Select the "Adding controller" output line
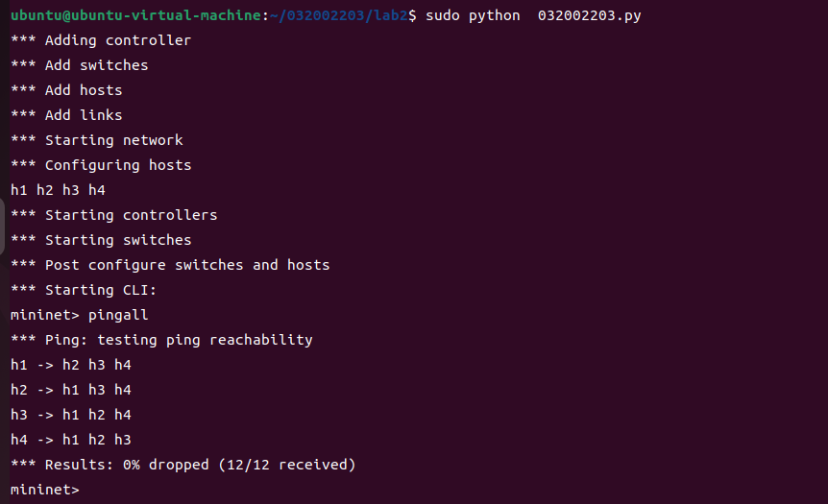Screen dimensions: 828x504 [101, 40]
